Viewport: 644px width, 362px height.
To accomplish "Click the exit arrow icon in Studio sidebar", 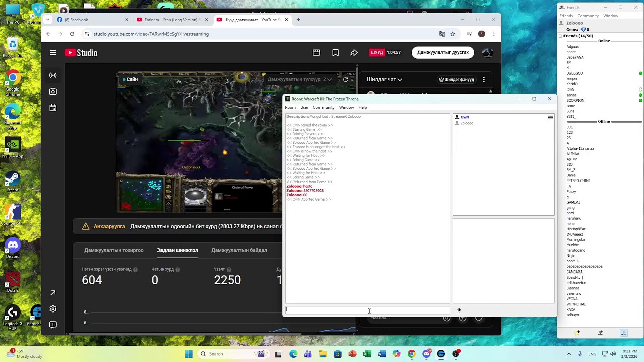I will (53, 293).
